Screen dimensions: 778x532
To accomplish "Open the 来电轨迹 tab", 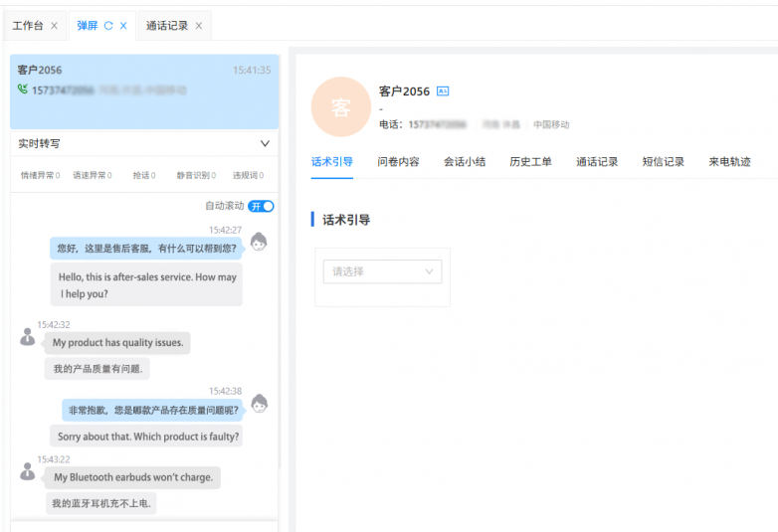I will click(729, 162).
